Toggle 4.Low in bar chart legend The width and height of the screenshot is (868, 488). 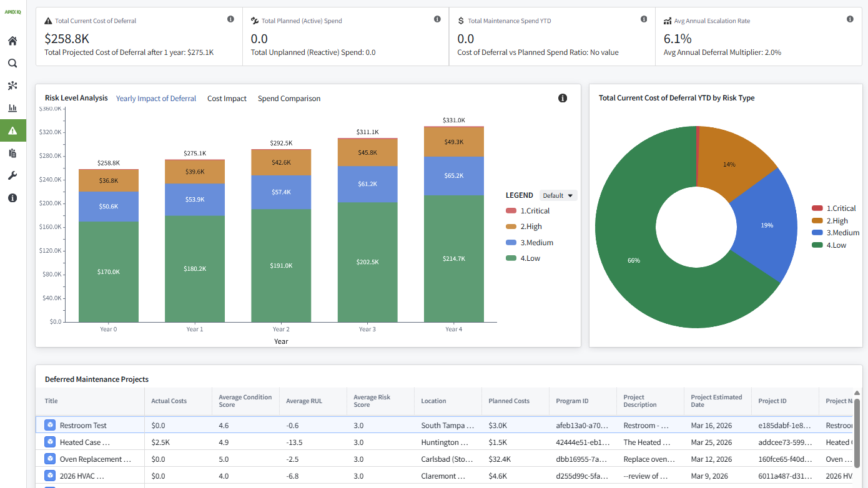[x=523, y=258]
